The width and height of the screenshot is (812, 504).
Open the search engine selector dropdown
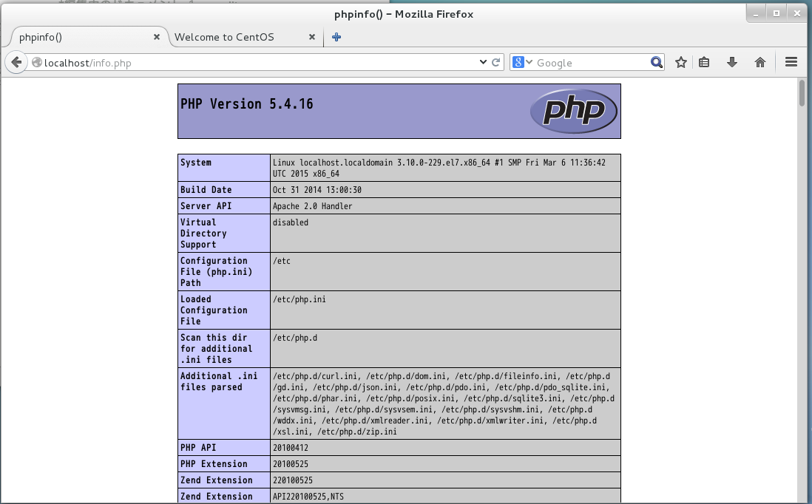[529, 62]
